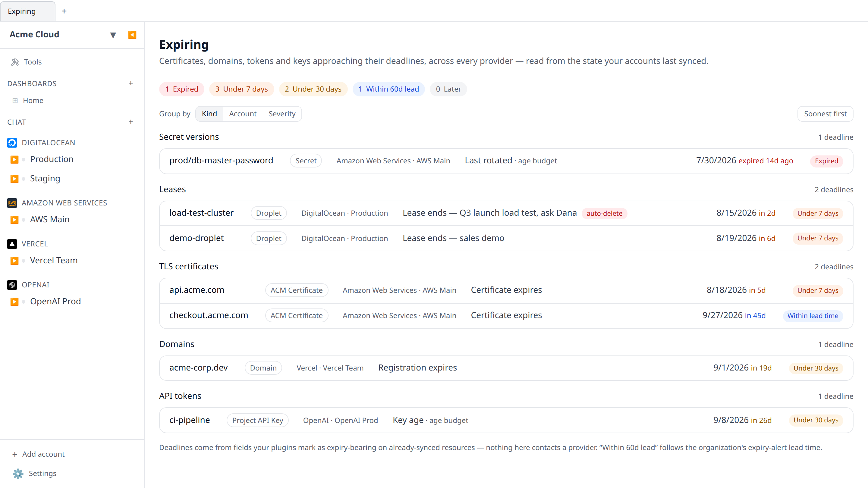Click the OpenAI logo icon
Viewport: 868px width, 488px height.
coord(12,285)
